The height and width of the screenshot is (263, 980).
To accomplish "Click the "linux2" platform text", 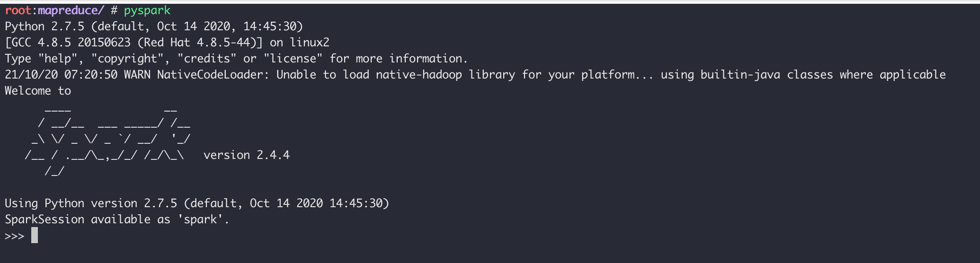I will click(310, 43).
